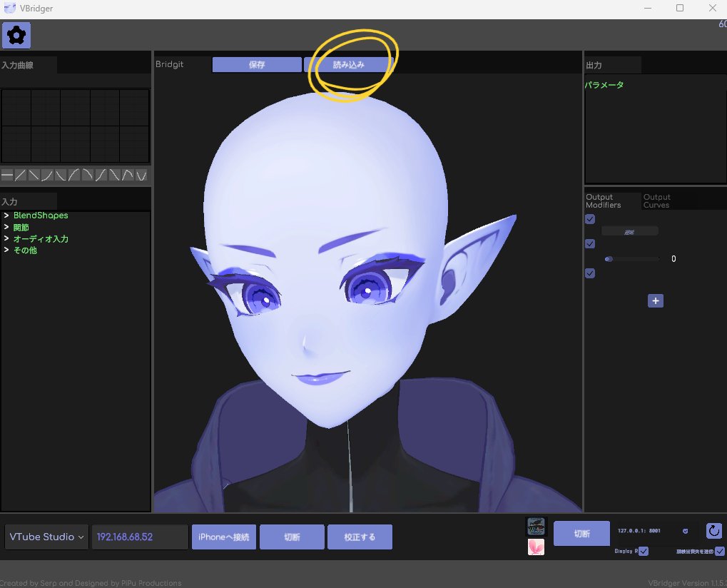727x588 pixels.
Task: Select the falling arc curve that steepens
Action: click(88, 176)
